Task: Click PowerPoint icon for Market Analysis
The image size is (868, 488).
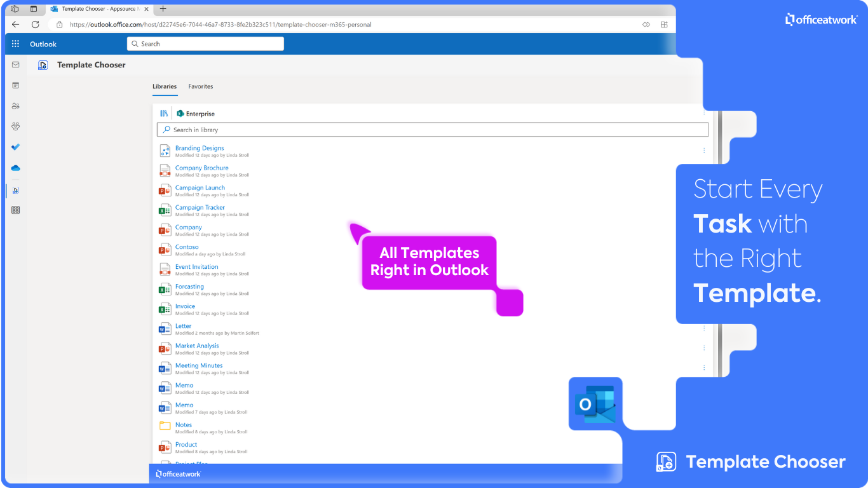Action: tap(165, 348)
